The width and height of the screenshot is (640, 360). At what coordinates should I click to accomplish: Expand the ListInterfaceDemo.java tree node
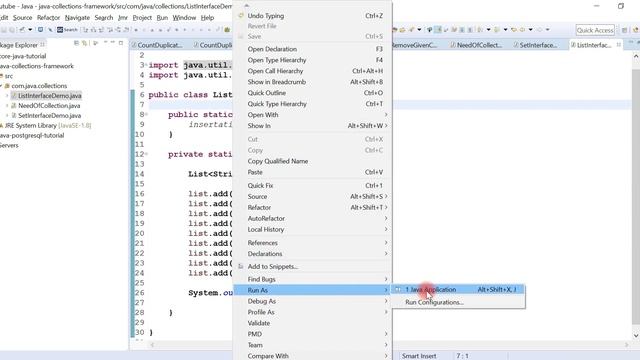7,96
